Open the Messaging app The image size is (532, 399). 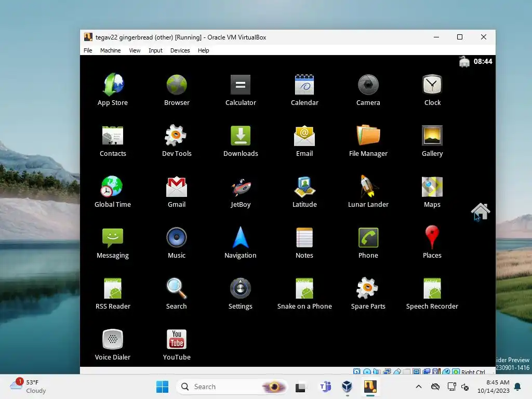113,242
